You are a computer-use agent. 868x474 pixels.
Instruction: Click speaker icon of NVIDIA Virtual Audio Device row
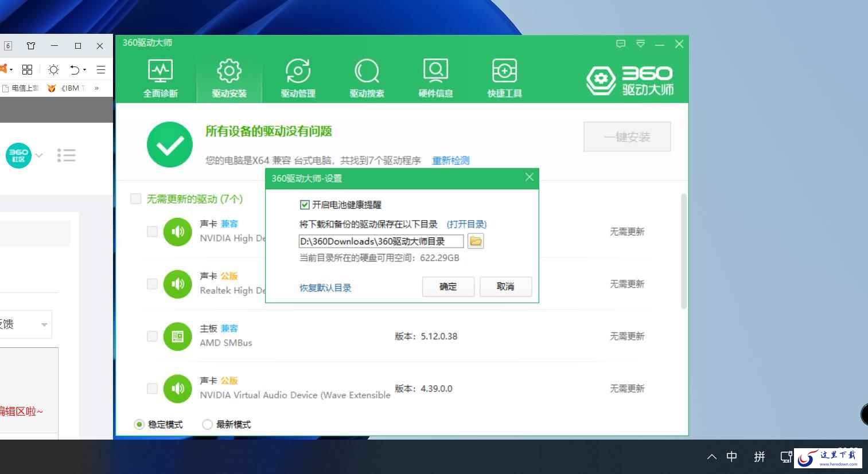click(x=178, y=389)
